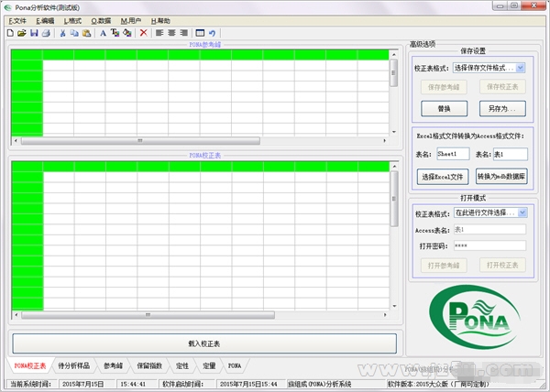The height and width of the screenshot is (392, 550).
Task: Click the Cut scissors icon
Action: 62,33
